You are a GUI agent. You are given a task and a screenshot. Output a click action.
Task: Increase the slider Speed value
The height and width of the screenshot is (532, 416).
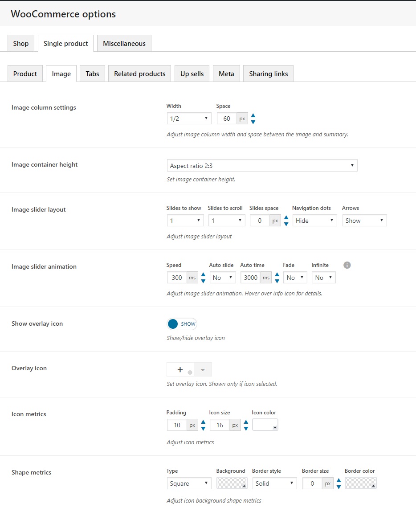(x=203, y=274)
